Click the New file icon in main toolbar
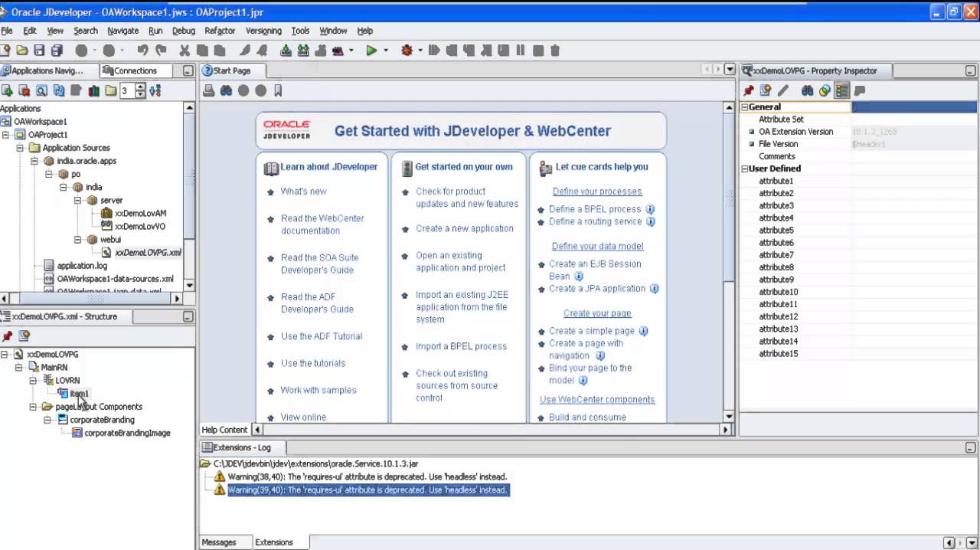Screen dimensions: 980x550 tap(5, 51)
